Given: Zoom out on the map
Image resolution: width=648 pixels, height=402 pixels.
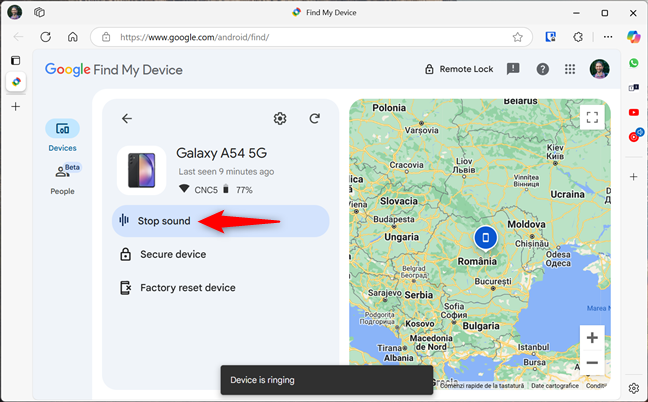Looking at the screenshot, I should coord(592,363).
